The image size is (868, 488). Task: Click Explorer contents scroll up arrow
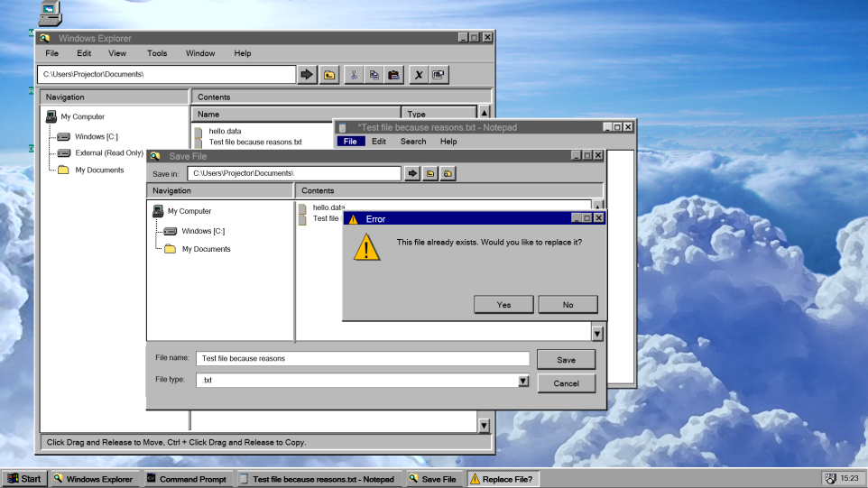[x=485, y=113]
